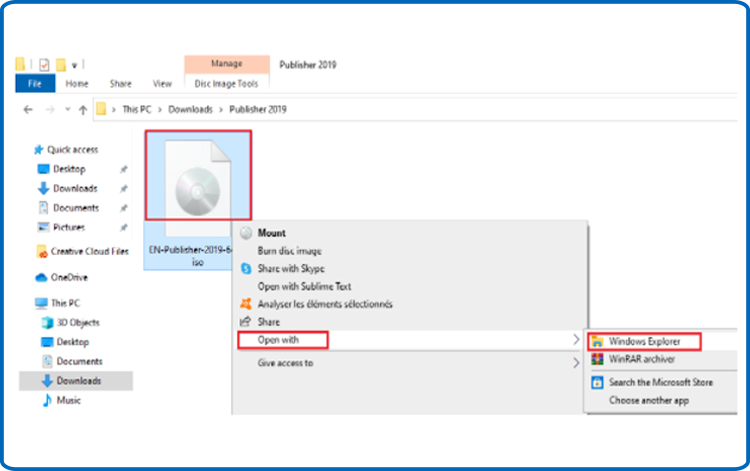This screenshot has height=471, width=750.
Task: Click the share arrow icon beside Share
Action: click(x=245, y=321)
